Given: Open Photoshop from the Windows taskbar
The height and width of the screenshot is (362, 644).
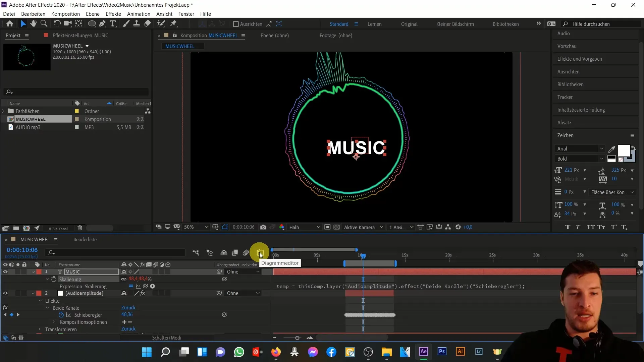Looking at the screenshot, I should (x=442, y=352).
